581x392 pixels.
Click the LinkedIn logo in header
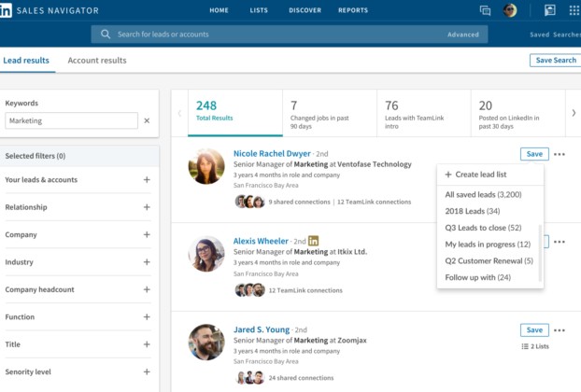tap(6, 10)
